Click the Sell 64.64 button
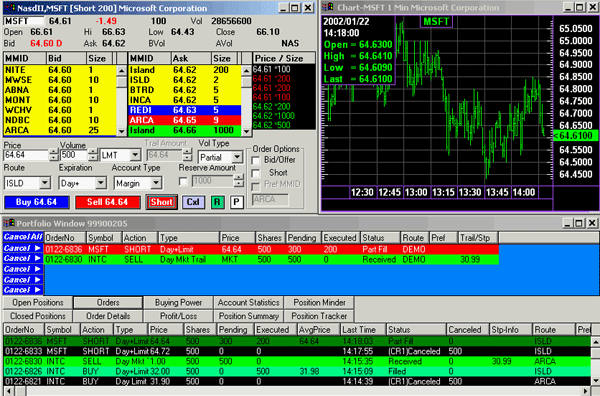This screenshot has width=600, height=396. 108,202
